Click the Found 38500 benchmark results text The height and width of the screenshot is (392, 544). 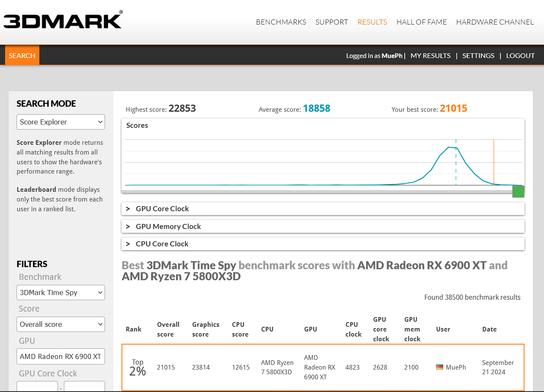(472, 297)
